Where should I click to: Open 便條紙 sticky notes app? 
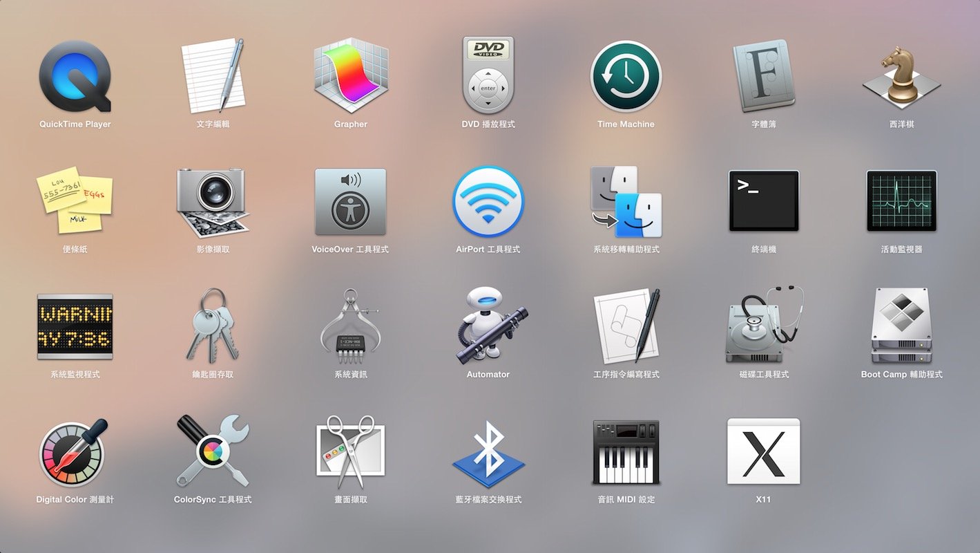[x=75, y=200]
